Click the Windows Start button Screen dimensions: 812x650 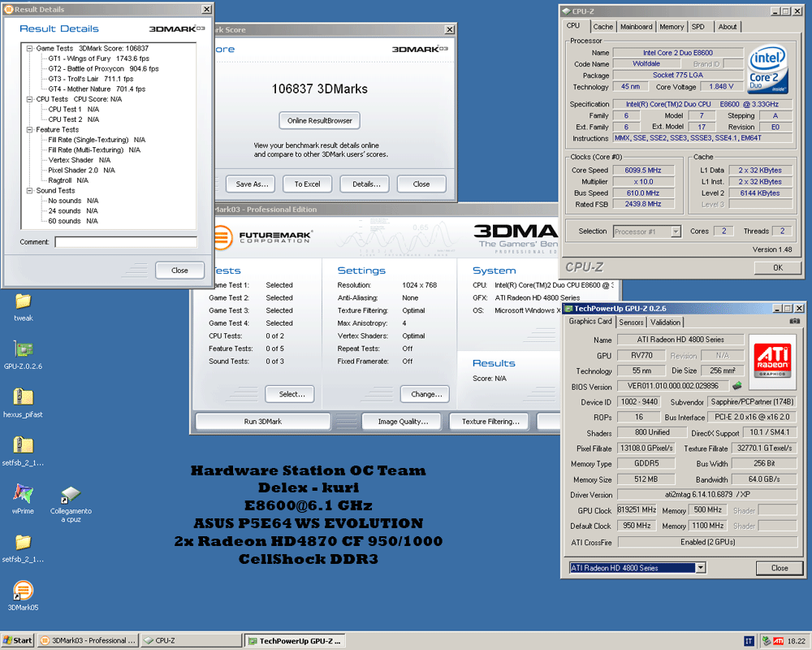[x=18, y=641]
